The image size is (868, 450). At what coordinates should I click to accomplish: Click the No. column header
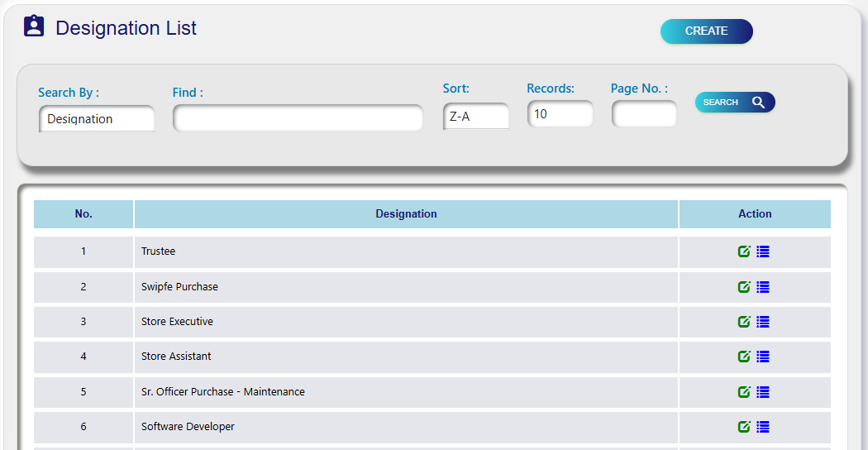83,214
